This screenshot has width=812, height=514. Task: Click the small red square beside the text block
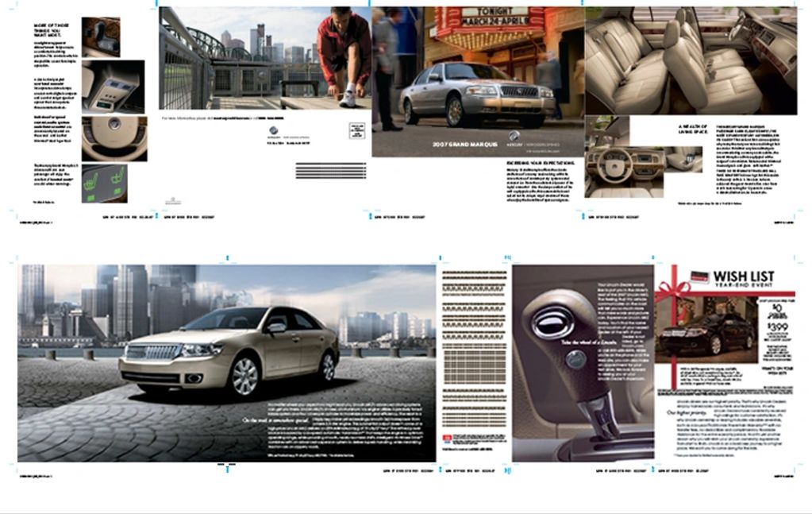coord(445,439)
